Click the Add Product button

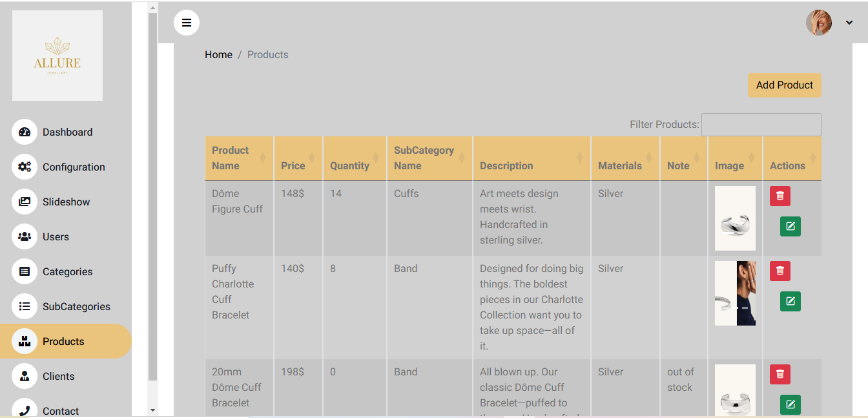pos(784,85)
